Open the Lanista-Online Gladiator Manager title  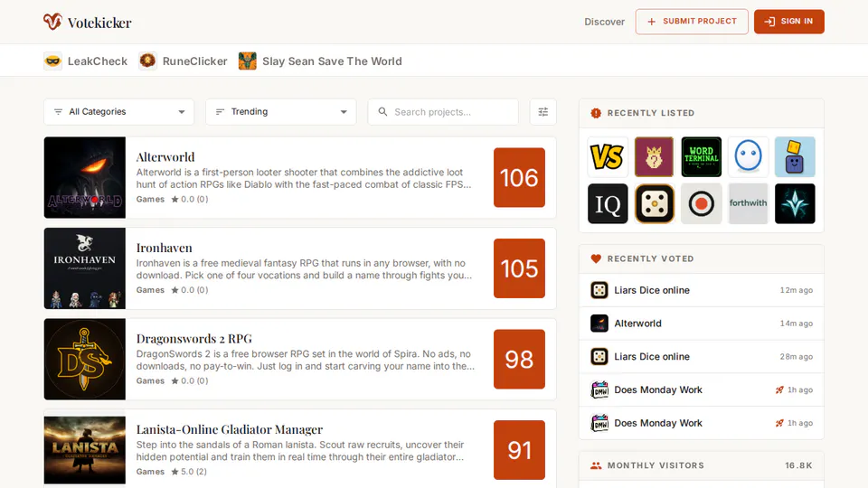click(x=230, y=429)
